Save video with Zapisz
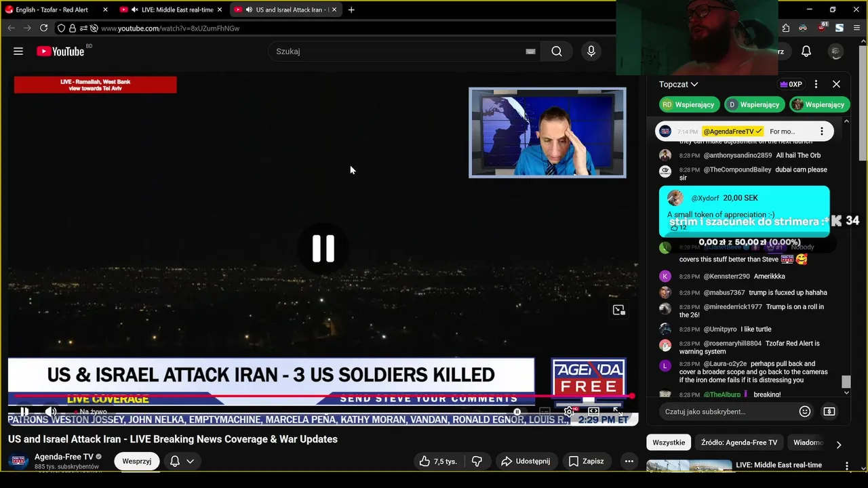This screenshot has height=488, width=868. 586,461
